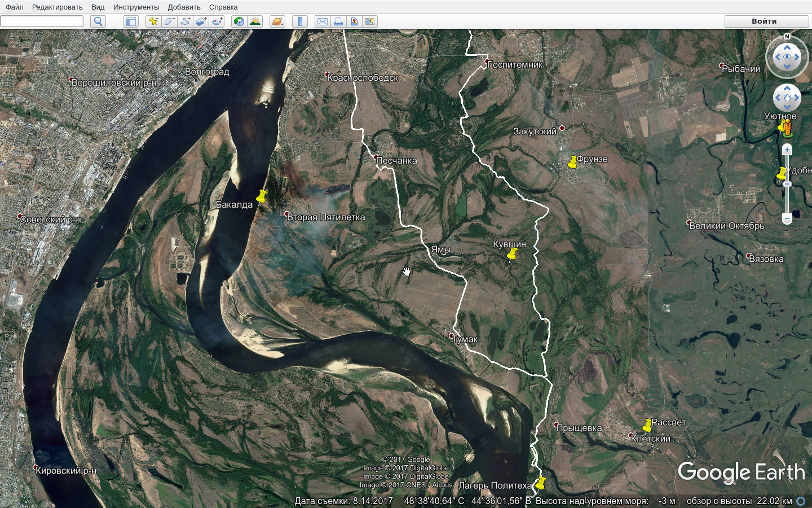Click the Песчанка place label
Viewport: 812px width, 508px height.
coord(396,161)
